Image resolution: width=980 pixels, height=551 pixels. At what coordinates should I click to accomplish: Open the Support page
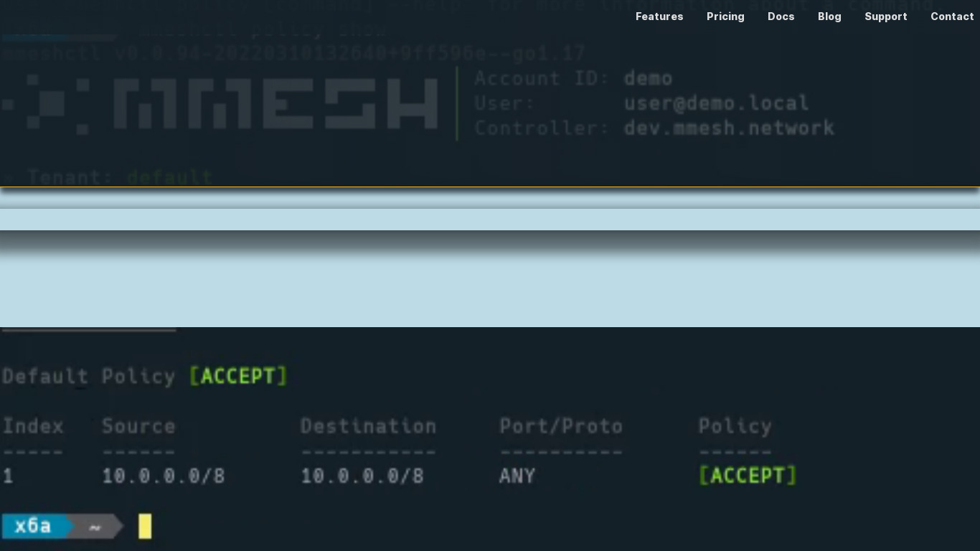(886, 17)
